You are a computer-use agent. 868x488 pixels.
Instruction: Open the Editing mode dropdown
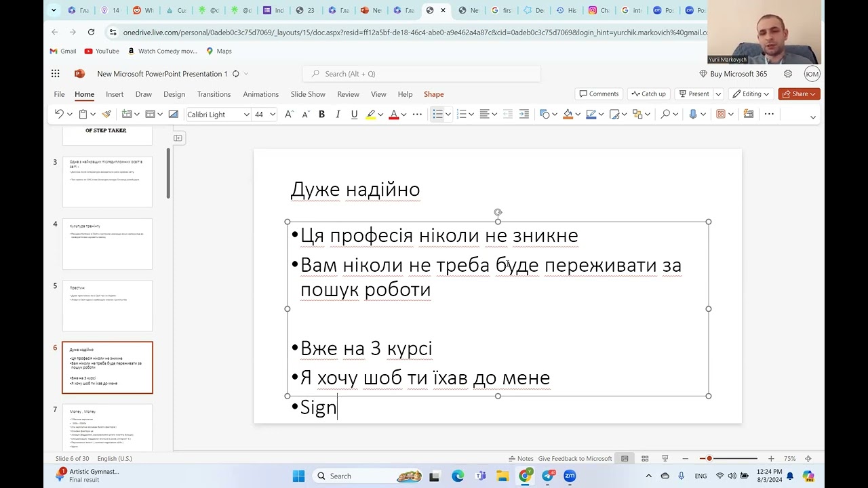[x=751, y=94]
